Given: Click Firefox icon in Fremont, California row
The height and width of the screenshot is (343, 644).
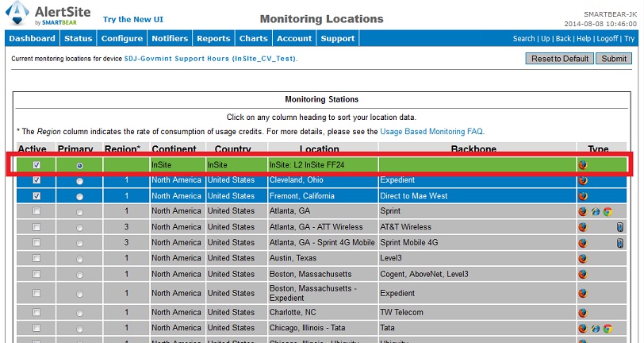Looking at the screenshot, I should [x=583, y=196].
